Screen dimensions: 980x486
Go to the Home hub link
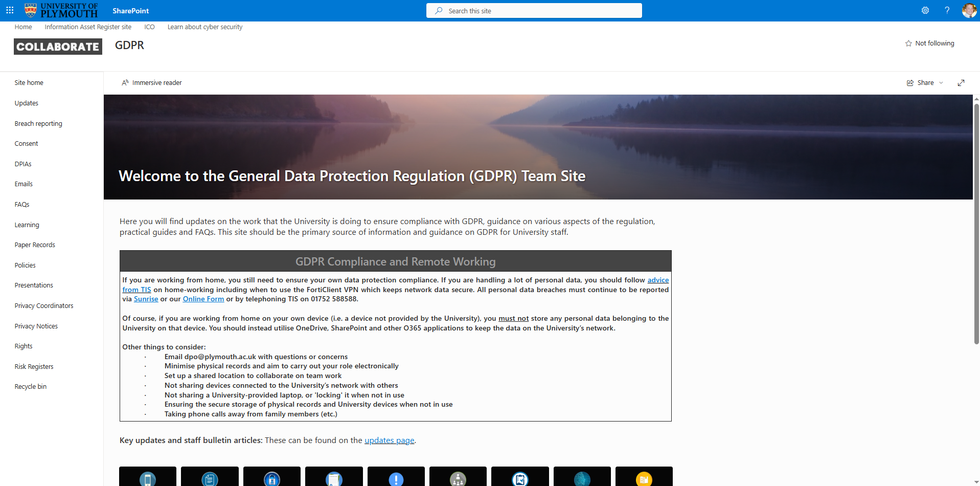click(23, 27)
